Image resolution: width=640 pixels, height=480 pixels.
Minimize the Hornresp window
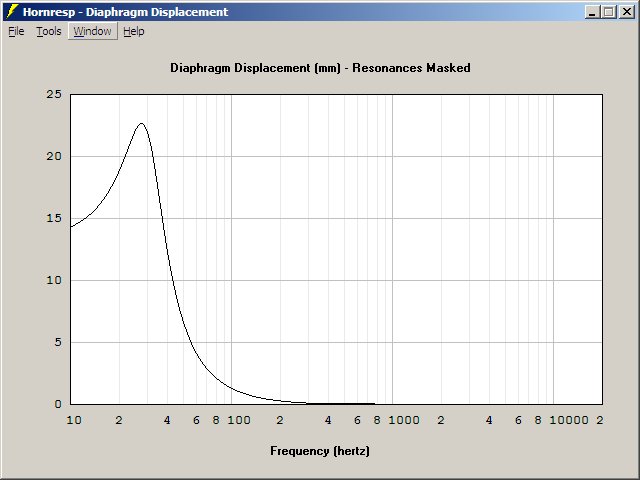[592, 12]
